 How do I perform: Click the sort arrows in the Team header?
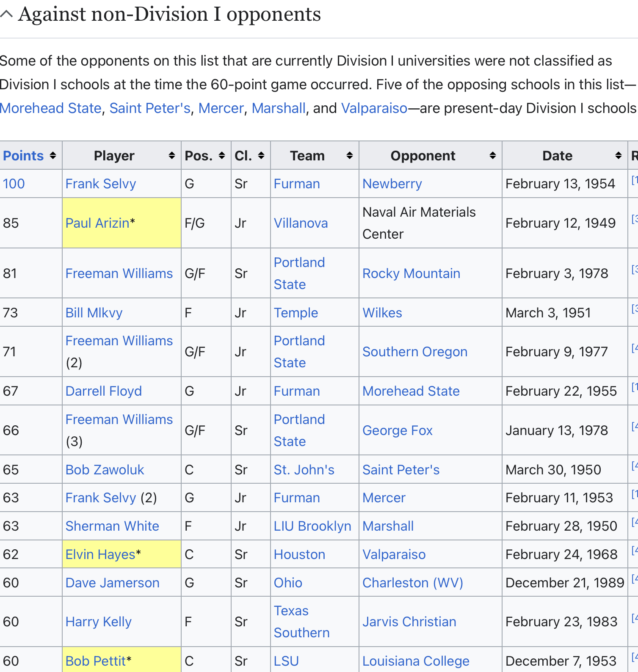(x=350, y=156)
